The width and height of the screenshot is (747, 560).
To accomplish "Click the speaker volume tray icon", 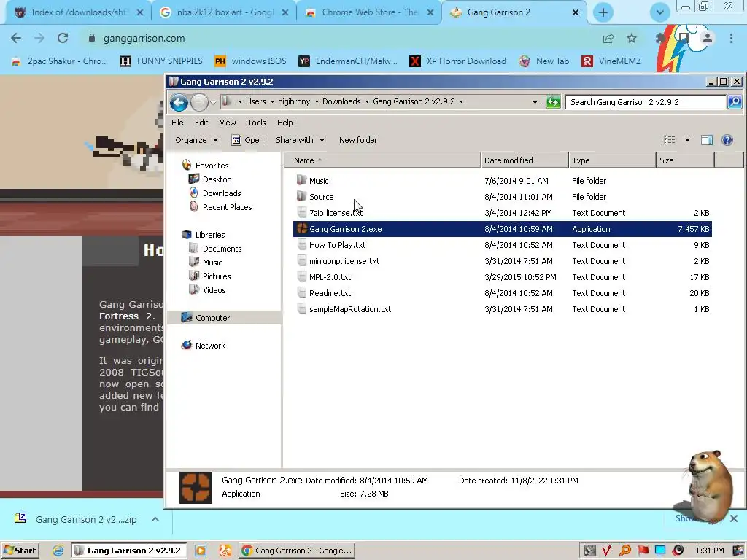I will pos(678,551).
